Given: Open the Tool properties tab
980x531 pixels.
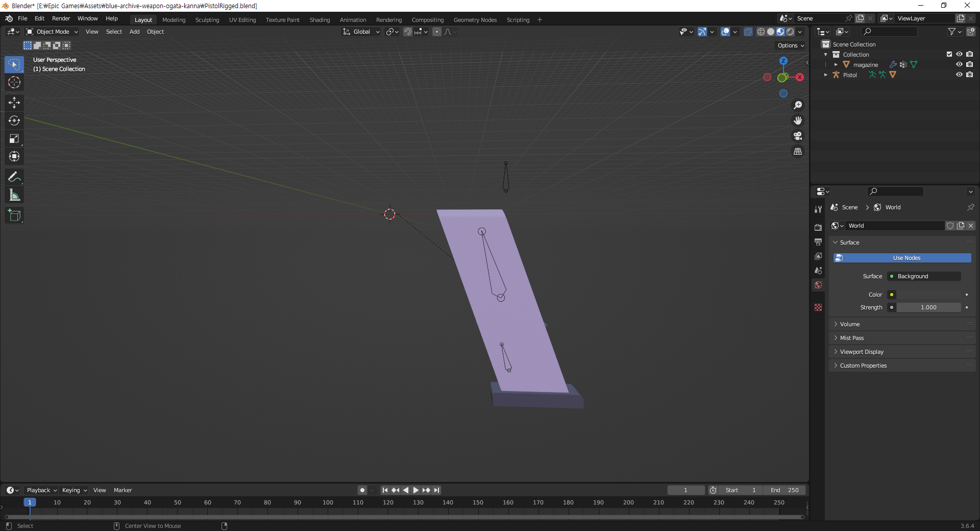Looking at the screenshot, I should coord(818,209).
